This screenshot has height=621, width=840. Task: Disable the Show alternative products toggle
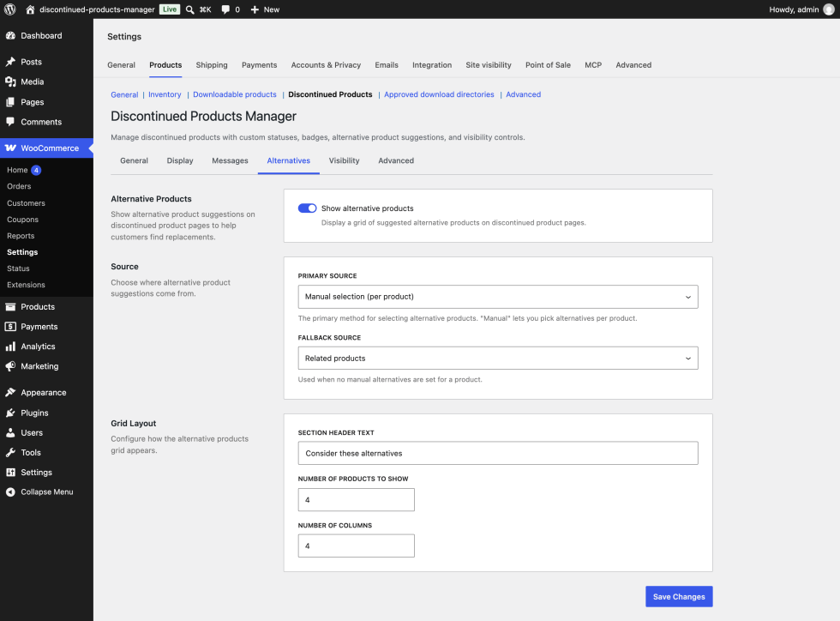[x=308, y=208]
